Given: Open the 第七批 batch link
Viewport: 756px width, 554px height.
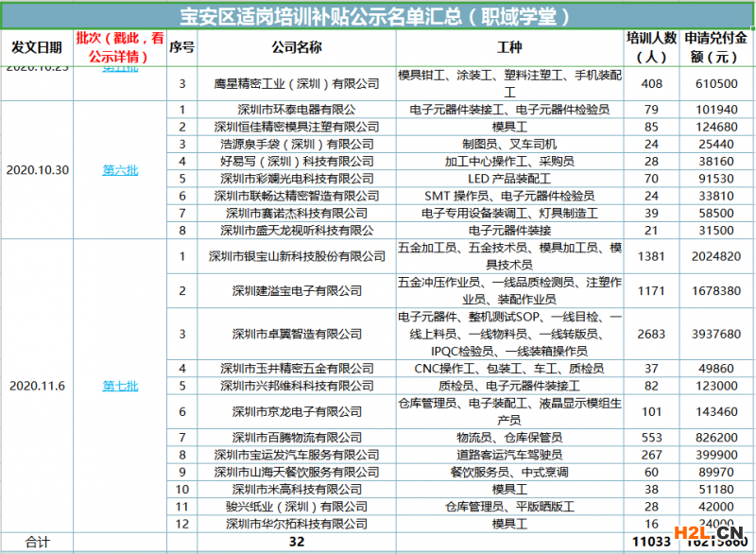Looking at the screenshot, I should click(120, 386).
